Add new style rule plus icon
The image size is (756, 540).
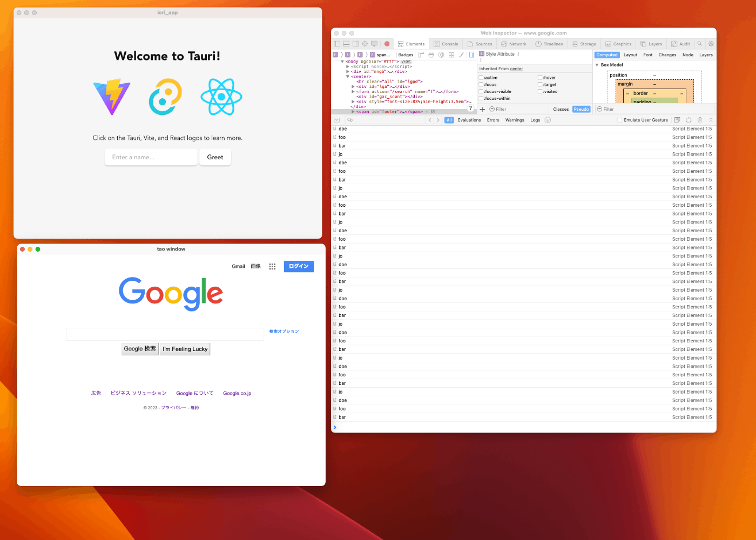[482, 109]
